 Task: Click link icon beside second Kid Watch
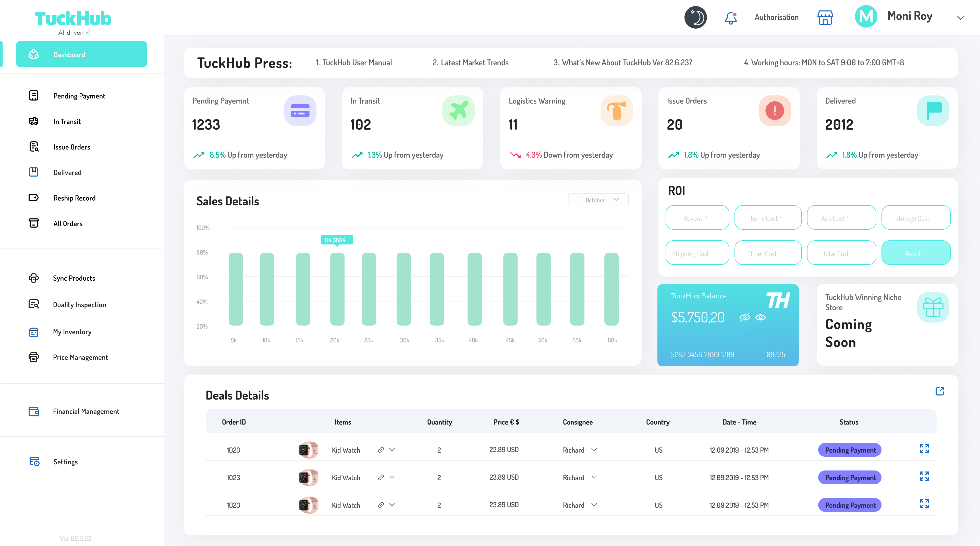pyautogui.click(x=381, y=477)
